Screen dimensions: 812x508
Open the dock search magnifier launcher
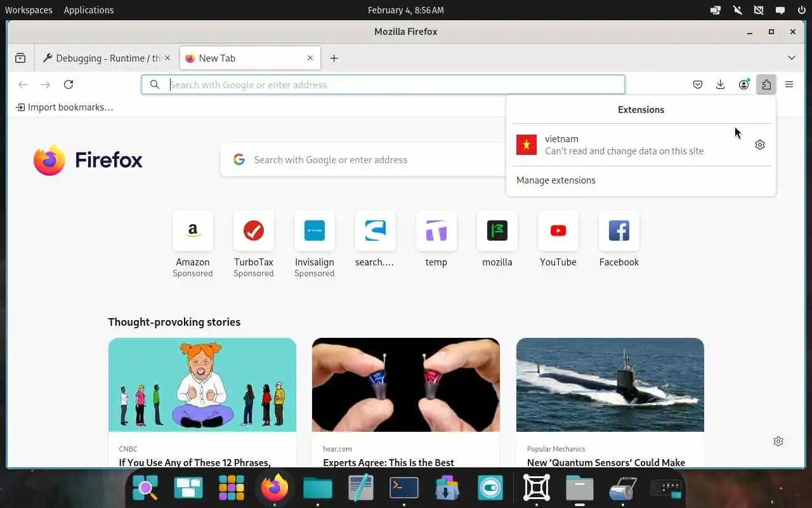pyautogui.click(x=145, y=488)
